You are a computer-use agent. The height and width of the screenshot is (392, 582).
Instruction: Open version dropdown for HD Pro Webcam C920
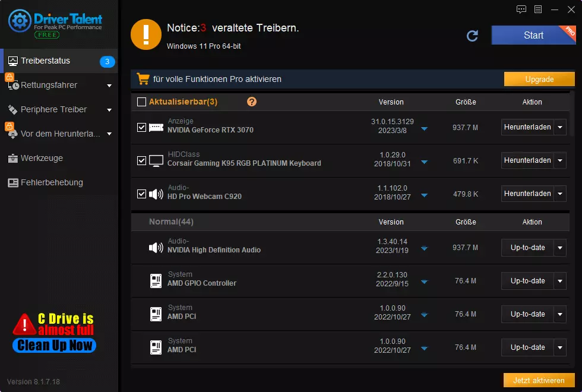click(x=424, y=195)
